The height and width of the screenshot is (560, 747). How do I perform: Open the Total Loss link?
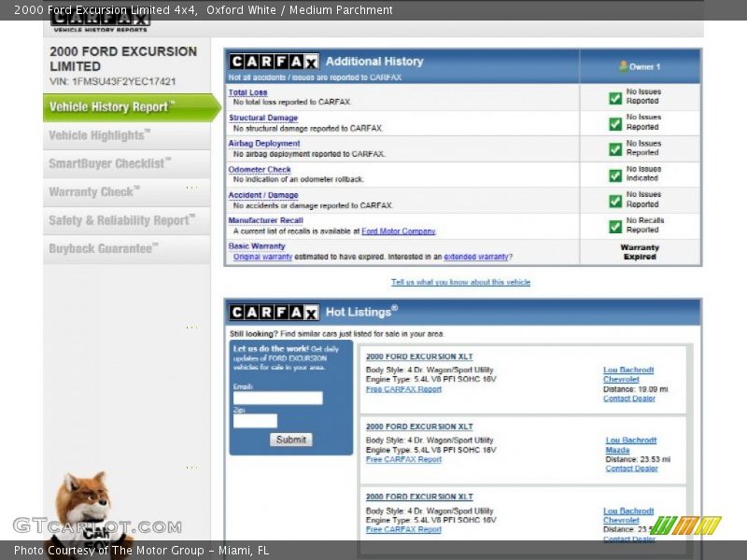(247, 92)
